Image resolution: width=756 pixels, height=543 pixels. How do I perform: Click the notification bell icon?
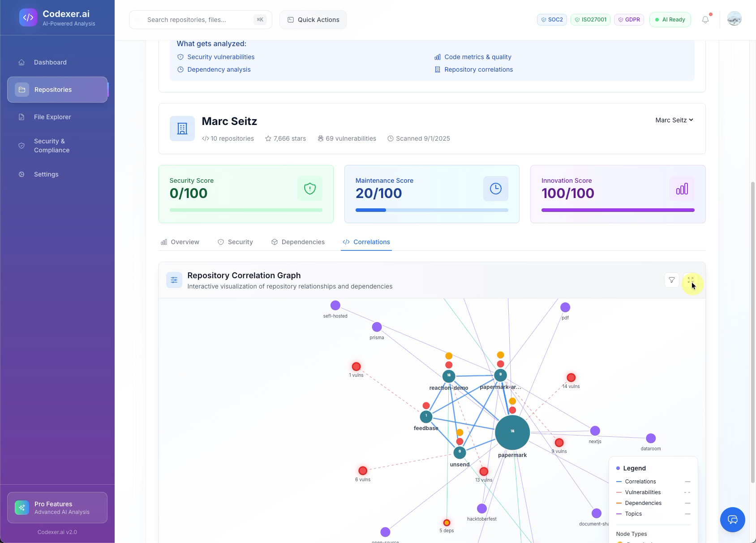(705, 19)
